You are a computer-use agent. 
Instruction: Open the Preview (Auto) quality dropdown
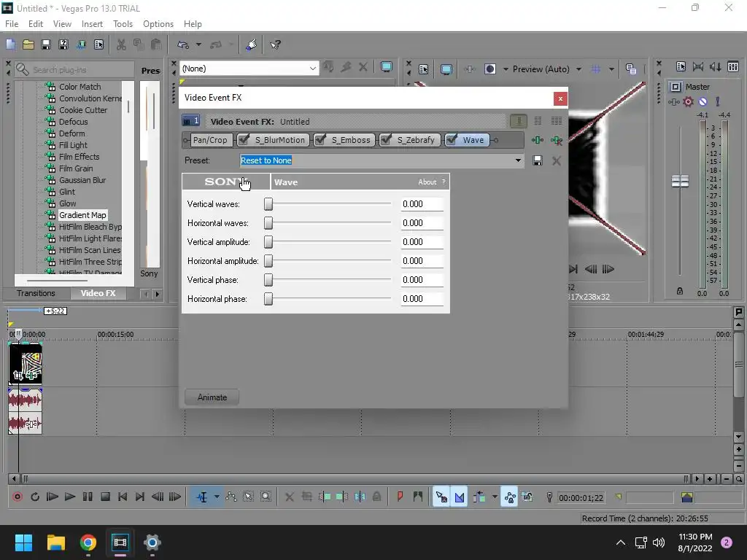pos(578,69)
